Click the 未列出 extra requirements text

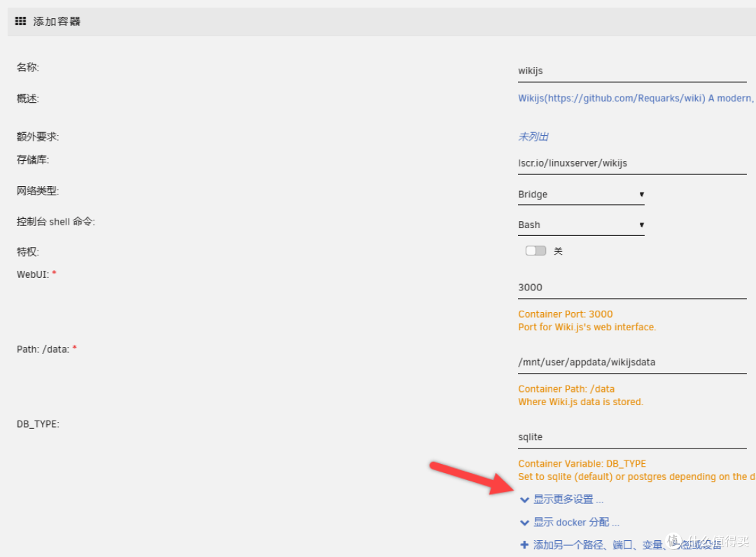[533, 137]
